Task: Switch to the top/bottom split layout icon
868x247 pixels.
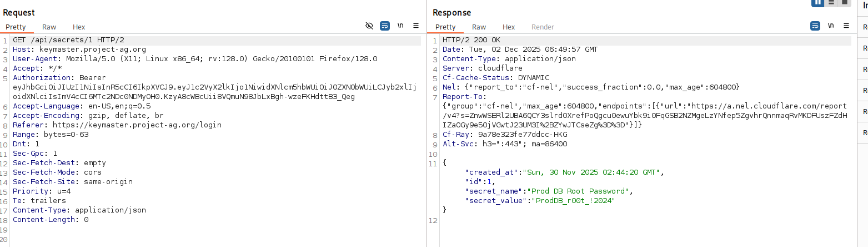Action: click(x=831, y=2)
